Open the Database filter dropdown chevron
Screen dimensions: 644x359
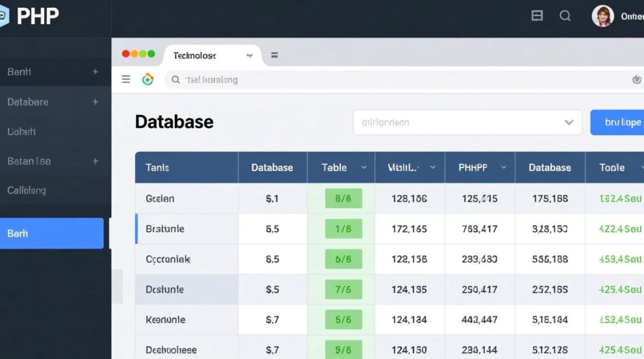(x=569, y=122)
